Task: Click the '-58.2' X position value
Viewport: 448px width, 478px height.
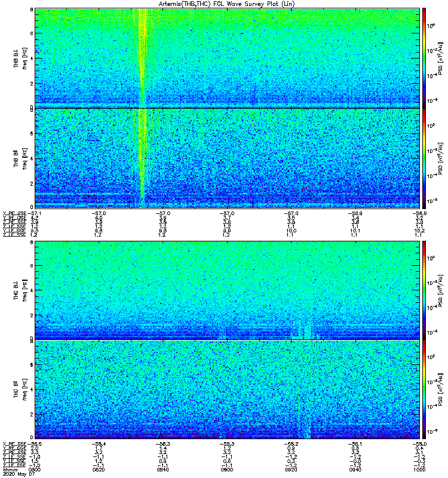Action: tap(291, 444)
